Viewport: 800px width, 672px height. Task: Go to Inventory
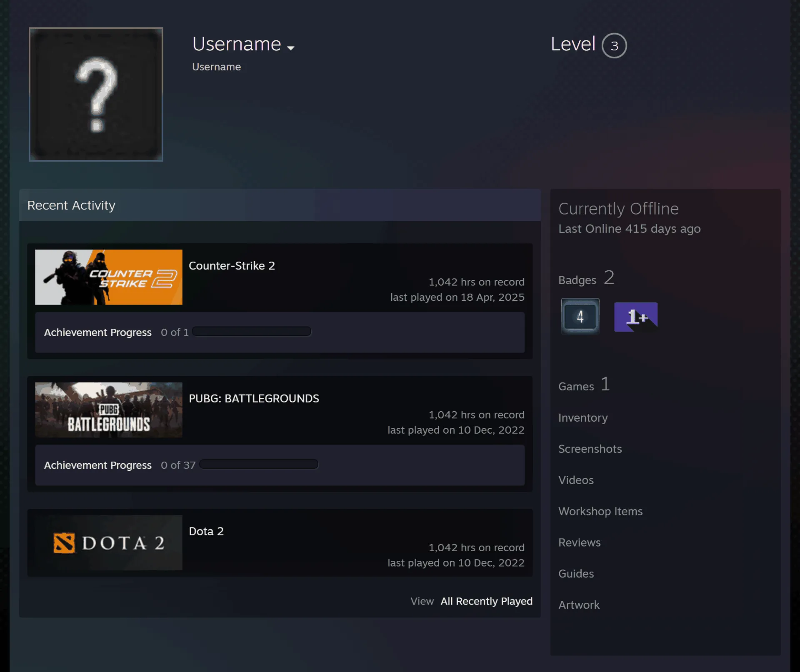(x=583, y=417)
